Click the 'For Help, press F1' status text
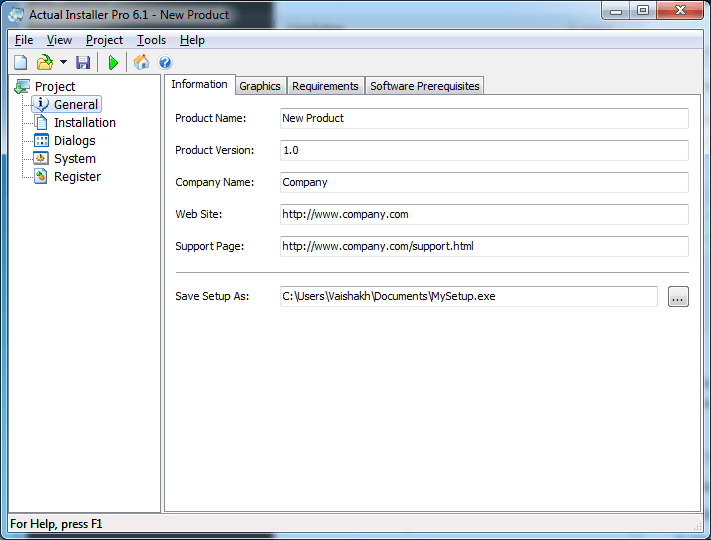This screenshot has height=540, width=711. 56,524
